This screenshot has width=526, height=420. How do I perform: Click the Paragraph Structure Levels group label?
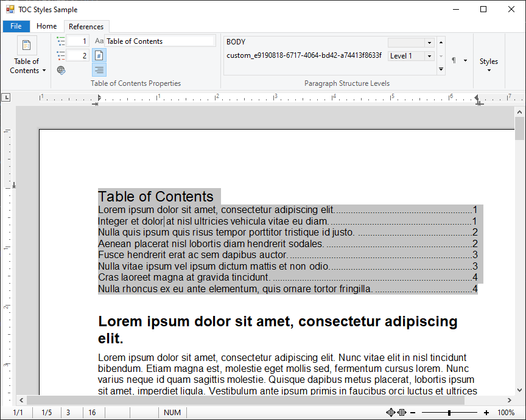click(x=347, y=83)
